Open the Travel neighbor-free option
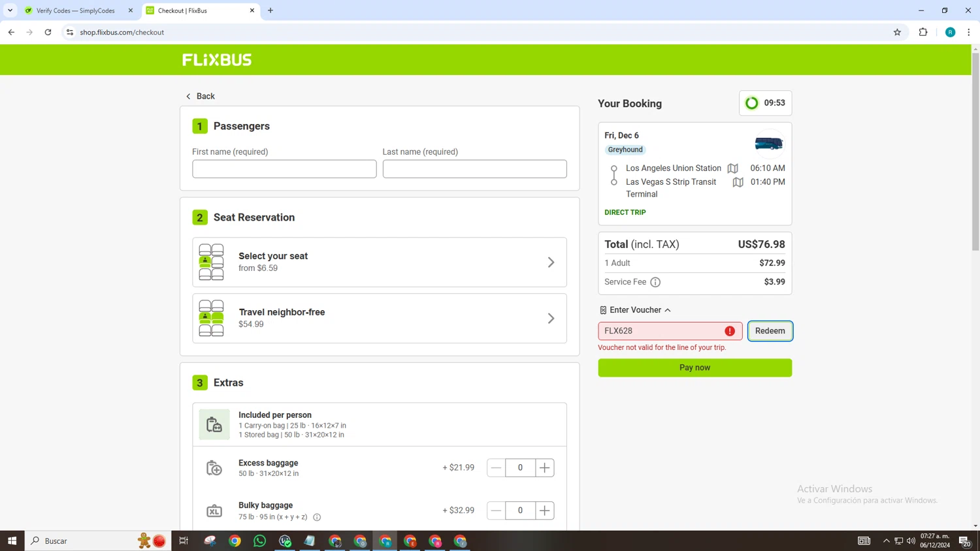 click(x=380, y=318)
